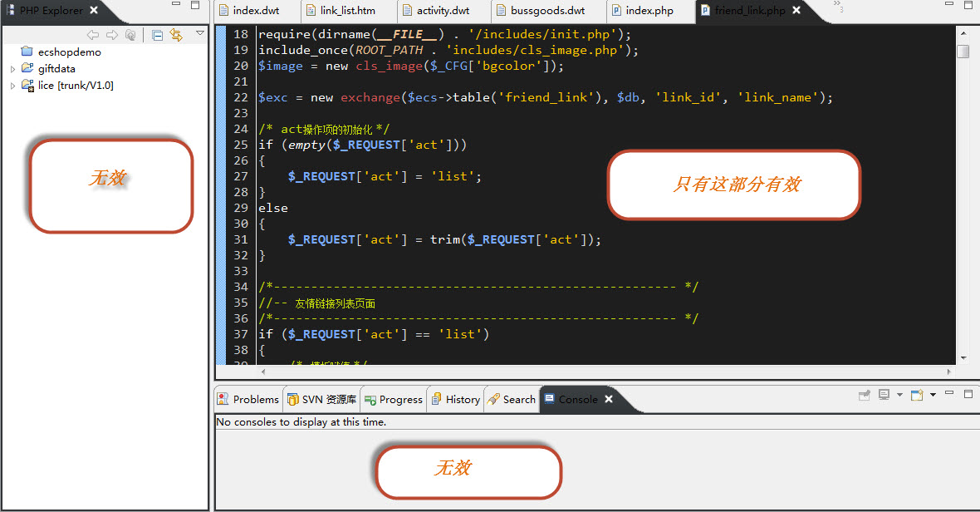Click the editor vertical scrollbar up arrow
Viewport: 980px width, 512px height.
(x=963, y=34)
